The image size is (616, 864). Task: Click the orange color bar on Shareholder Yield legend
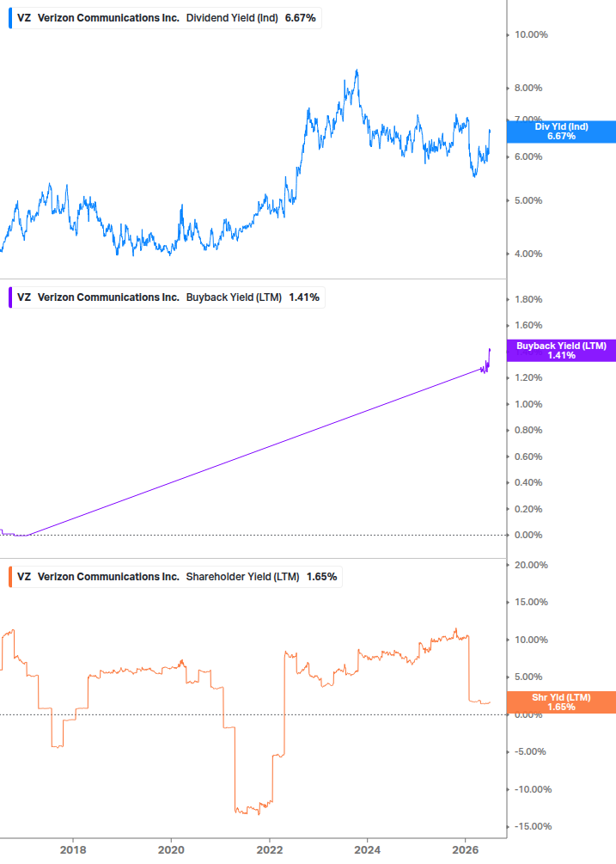pyautogui.click(x=10, y=577)
